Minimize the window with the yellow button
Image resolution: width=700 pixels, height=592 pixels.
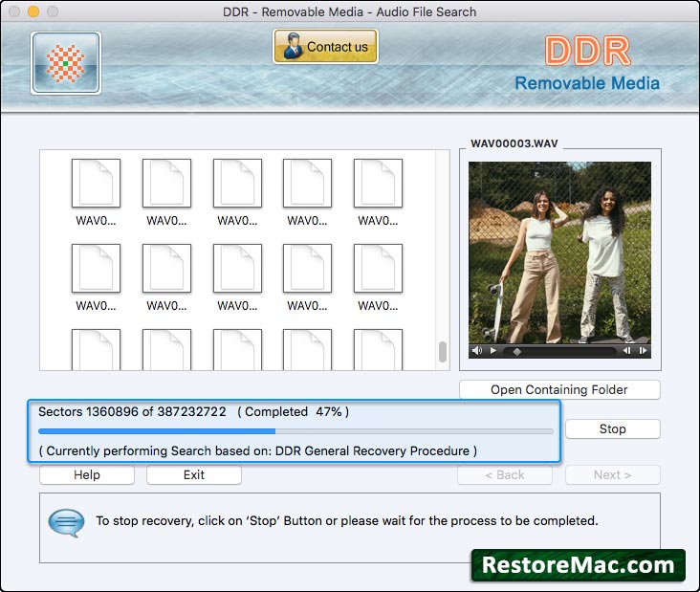33,11
